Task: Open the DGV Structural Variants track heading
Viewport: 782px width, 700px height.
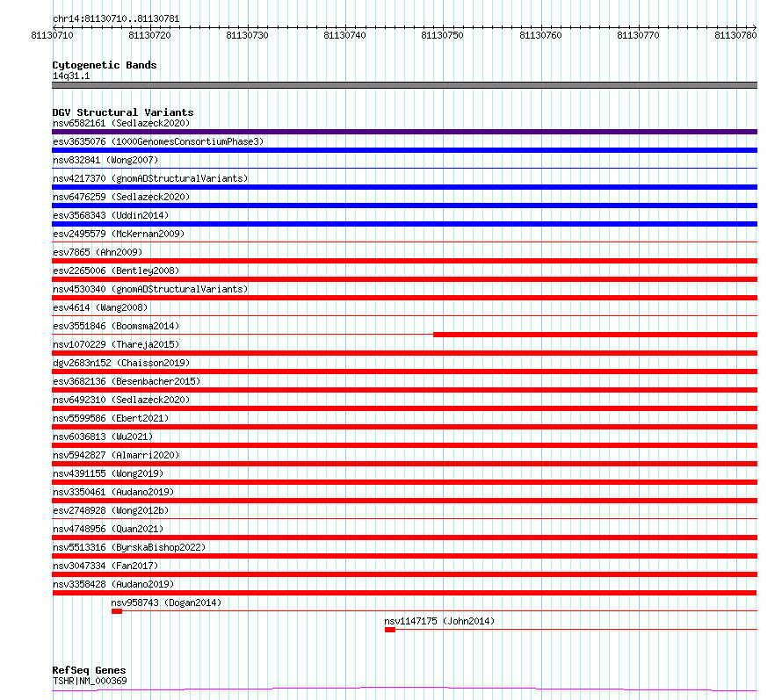Action: click(x=123, y=112)
